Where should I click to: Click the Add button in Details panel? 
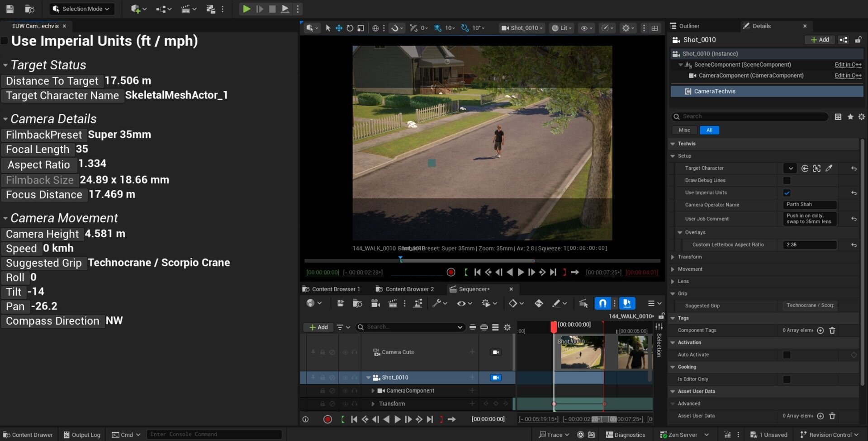(x=820, y=40)
